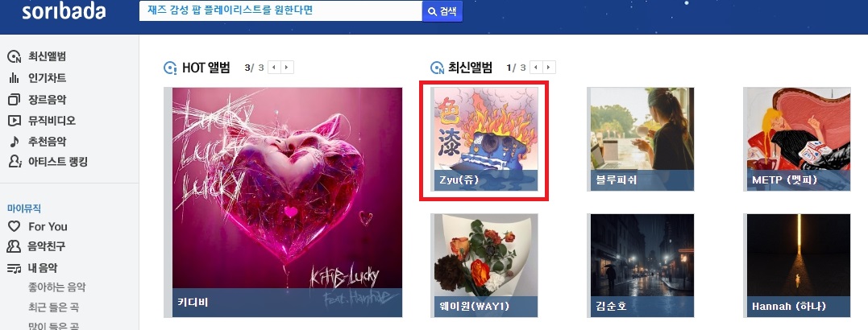Go to next HOT 앨범 page arrow
868x330 pixels.
pos(287,68)
